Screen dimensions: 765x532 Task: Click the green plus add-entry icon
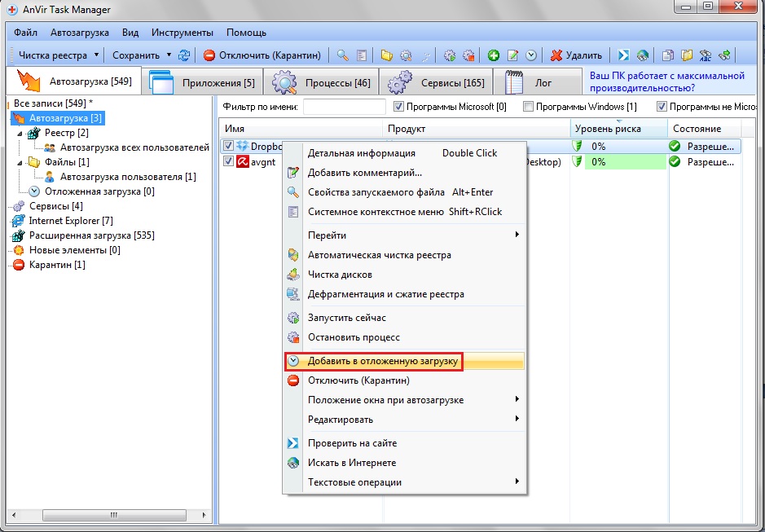click(494, 55)
